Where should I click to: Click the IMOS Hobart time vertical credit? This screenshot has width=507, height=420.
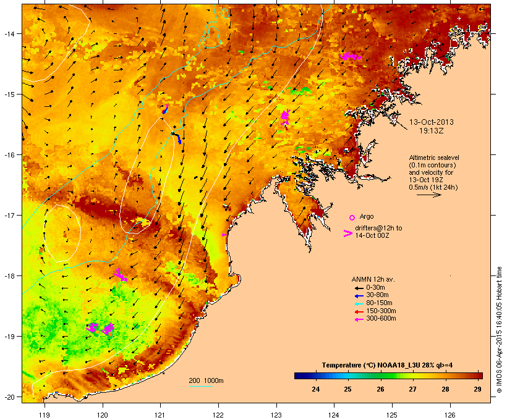click(499, 330)
